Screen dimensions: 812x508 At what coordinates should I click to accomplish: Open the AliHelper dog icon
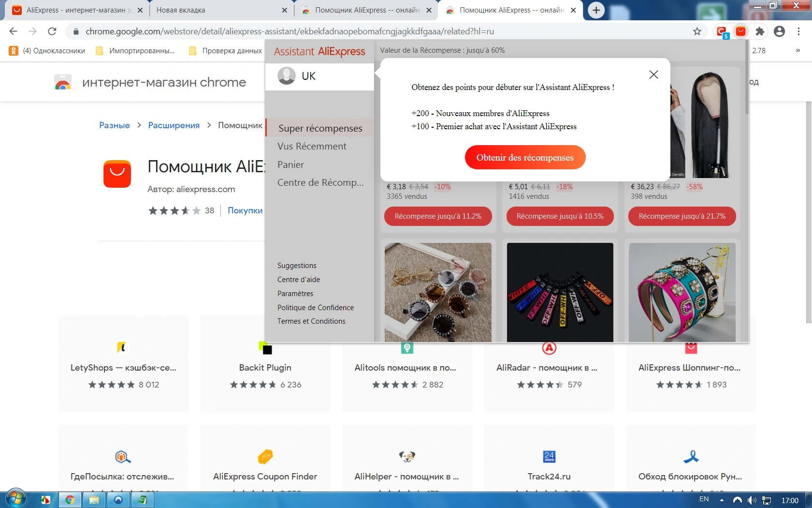coord(407,456)
